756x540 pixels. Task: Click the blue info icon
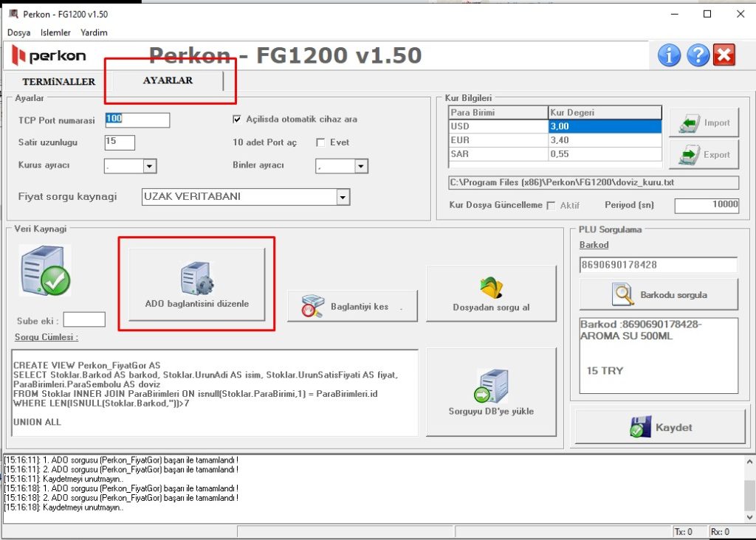[669, 55]
